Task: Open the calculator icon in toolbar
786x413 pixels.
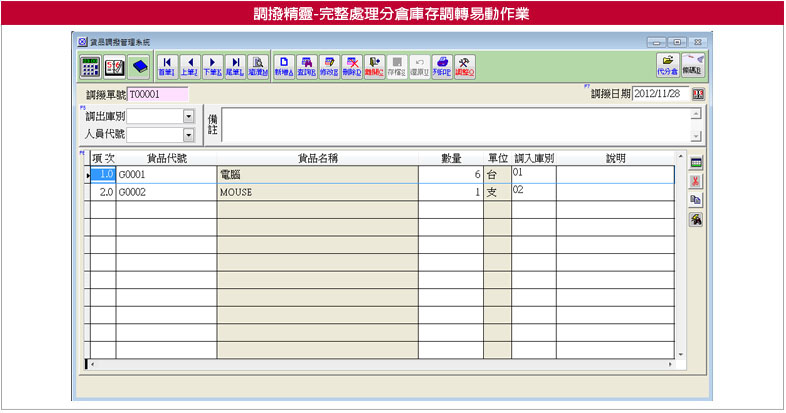Action: 90,66
